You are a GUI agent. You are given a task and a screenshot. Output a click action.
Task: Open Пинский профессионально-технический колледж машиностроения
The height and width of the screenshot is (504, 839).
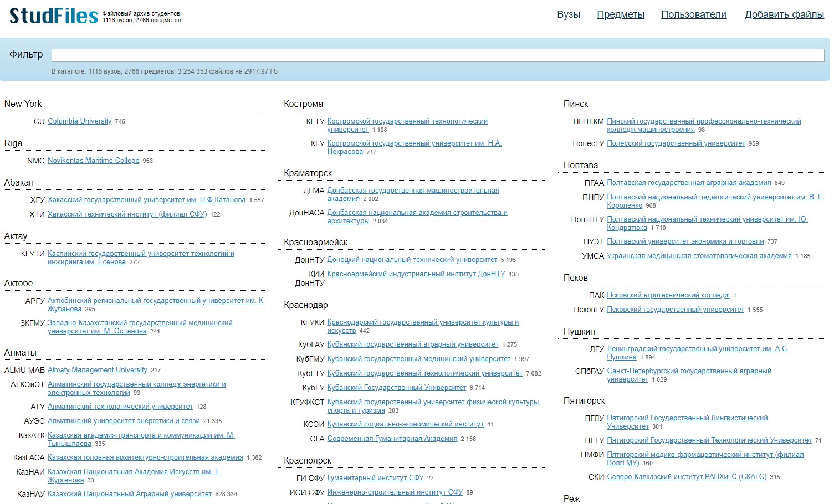coord(704,125)
